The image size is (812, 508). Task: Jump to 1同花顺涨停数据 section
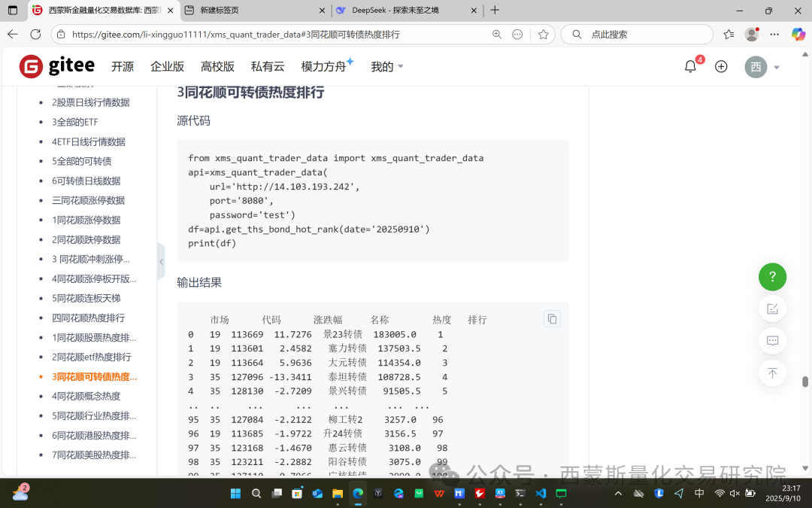coord(86,221)
